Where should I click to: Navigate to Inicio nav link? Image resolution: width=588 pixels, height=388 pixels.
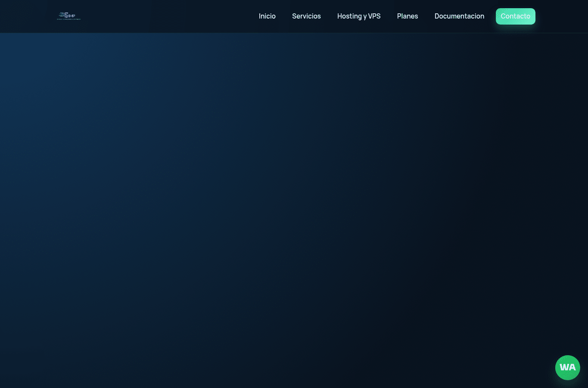pyautogui.click(x=267, y=16)
